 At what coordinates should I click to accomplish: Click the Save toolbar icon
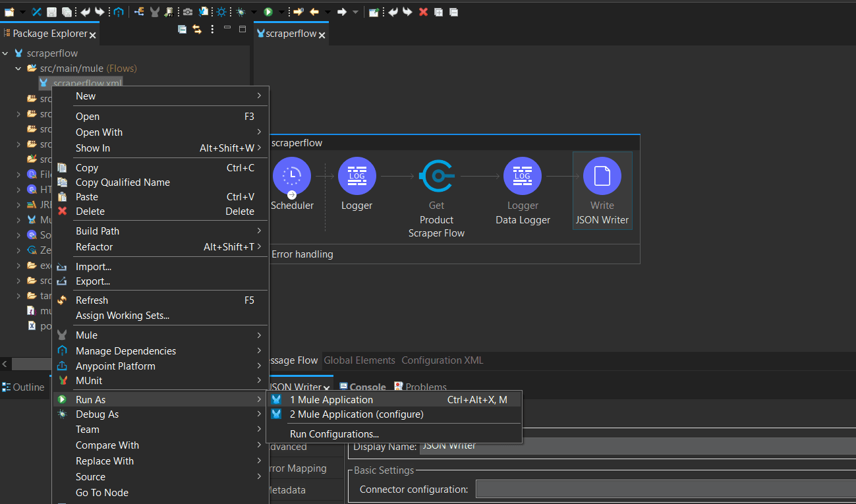point(51,12)
